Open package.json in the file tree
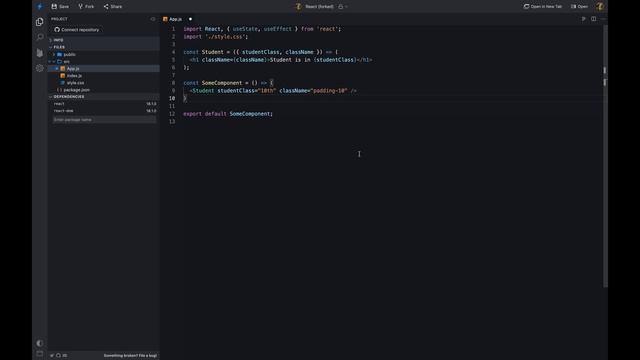Image resolution: width=640 pixels, height=360 pixels. pyautogui.click(x=104, y=90)
